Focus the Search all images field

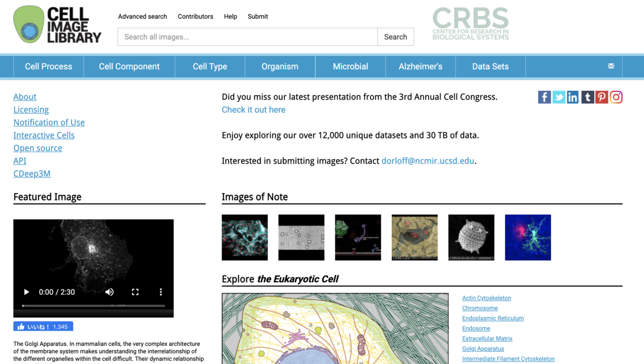coord(247,37)
